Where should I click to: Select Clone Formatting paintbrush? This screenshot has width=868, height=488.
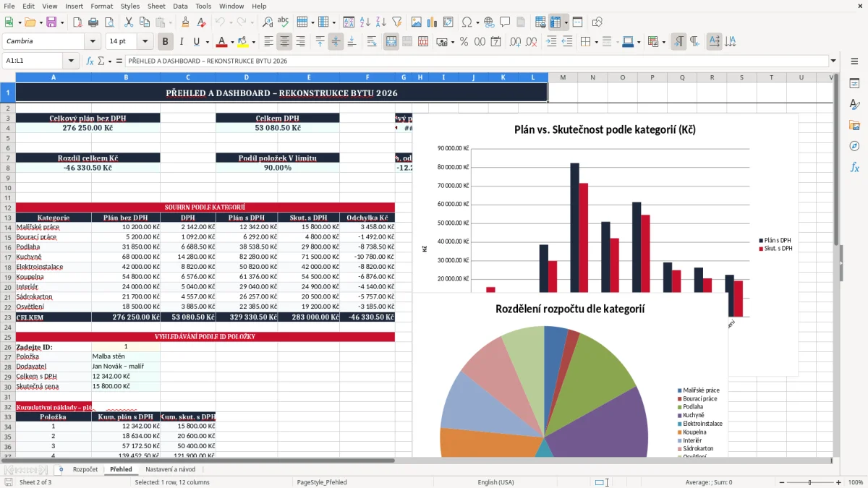tap(185, 22)
